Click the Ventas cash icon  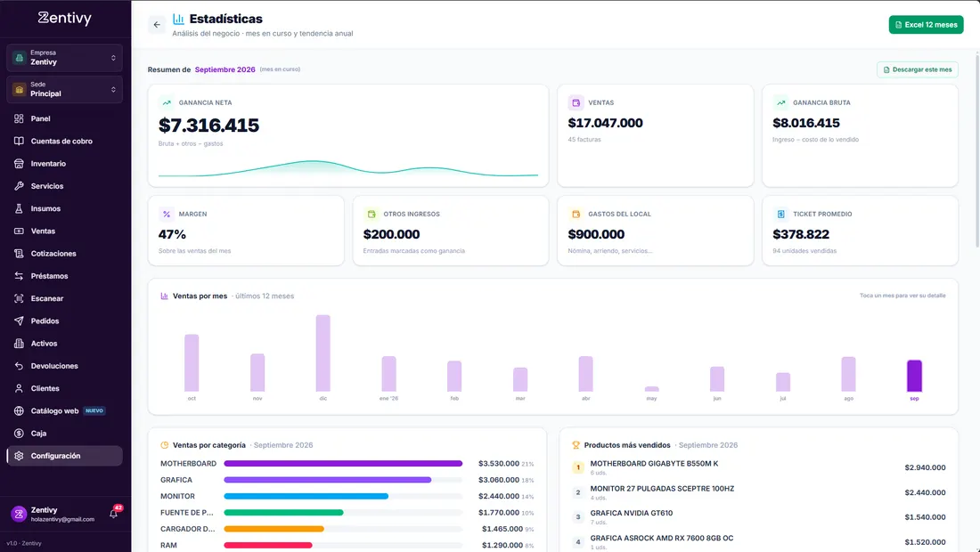[19, 231]
